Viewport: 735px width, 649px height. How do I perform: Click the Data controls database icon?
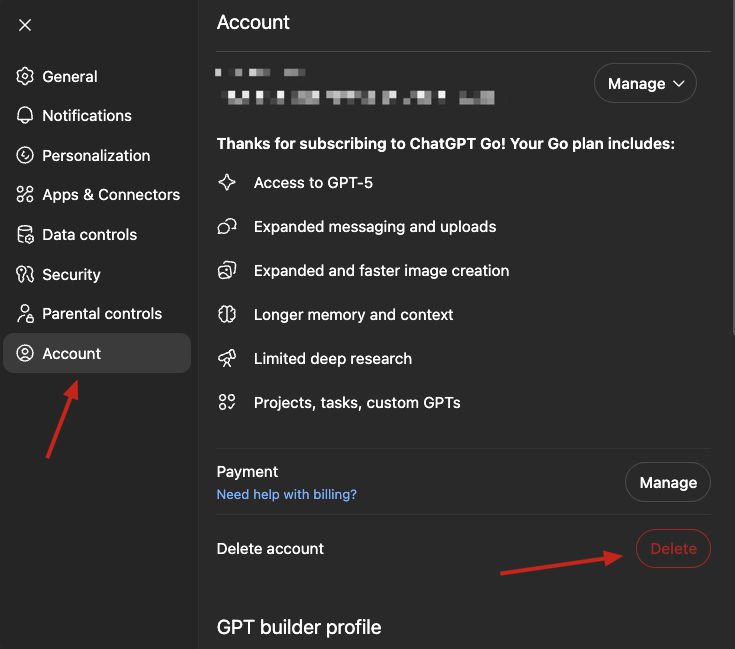tap(25, 234)
